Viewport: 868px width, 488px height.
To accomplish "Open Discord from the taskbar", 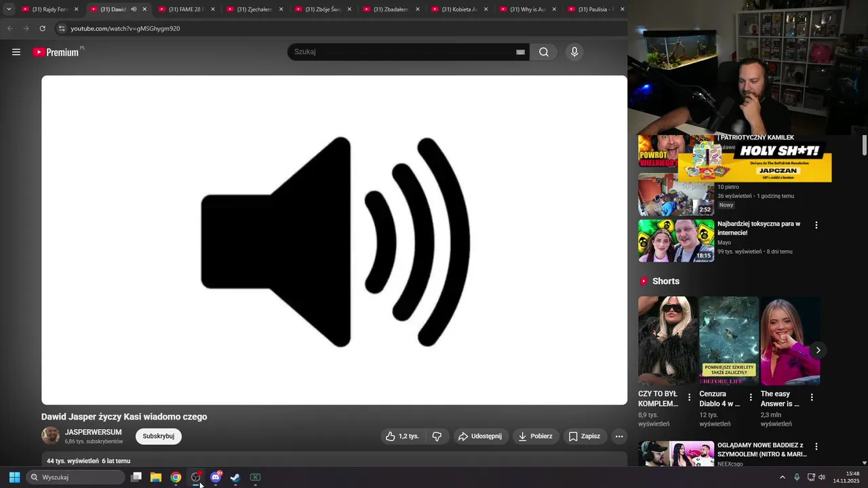I will tap(216, 477).
